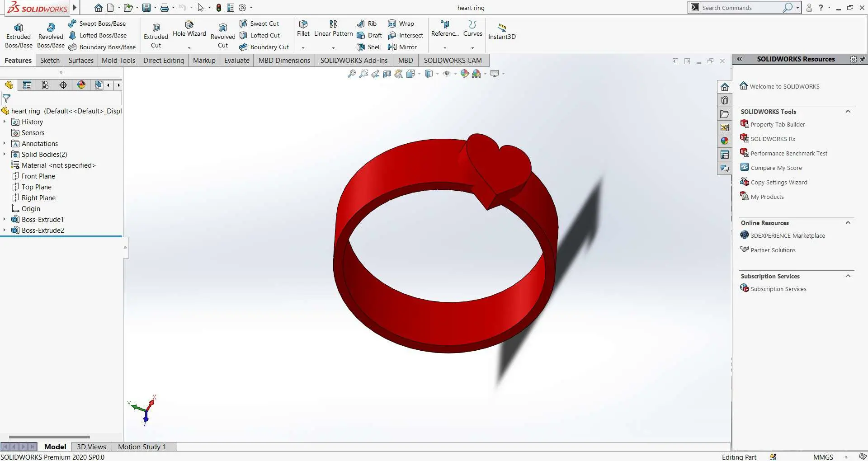Select the Extruded Boss/Base tool

[x=19, y=36]
